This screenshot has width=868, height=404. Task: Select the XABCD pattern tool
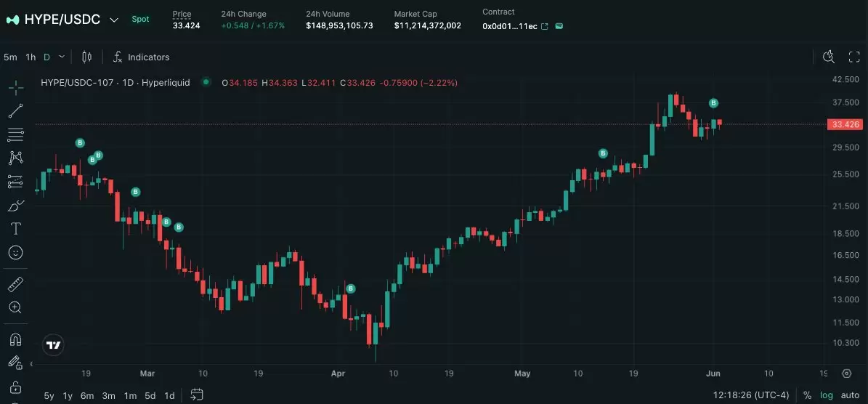pos(15,158)
